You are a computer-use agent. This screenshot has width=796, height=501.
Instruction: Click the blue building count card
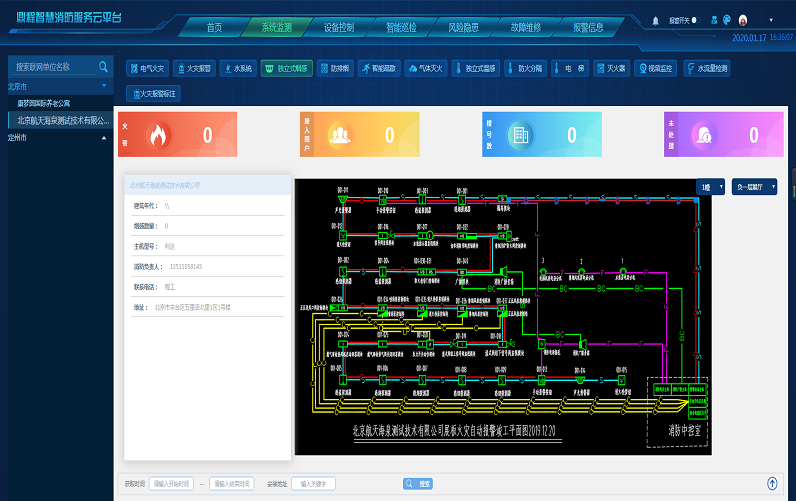(x=542, y=135)
